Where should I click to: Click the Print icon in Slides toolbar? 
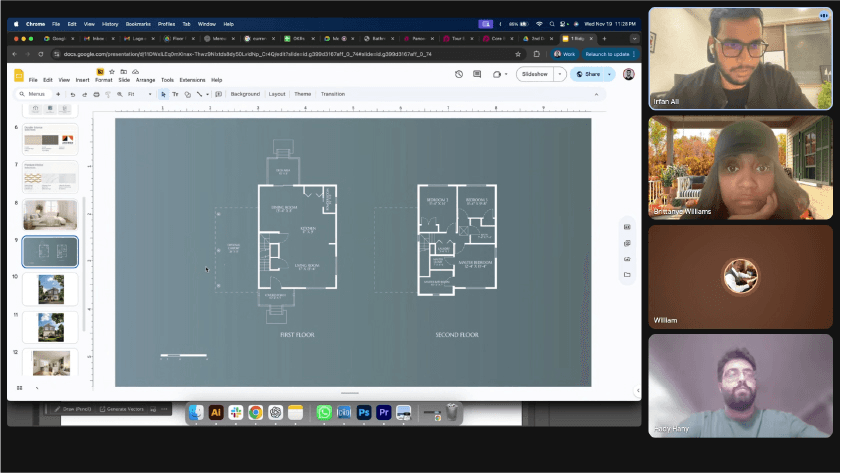click(x=96, y=94)
